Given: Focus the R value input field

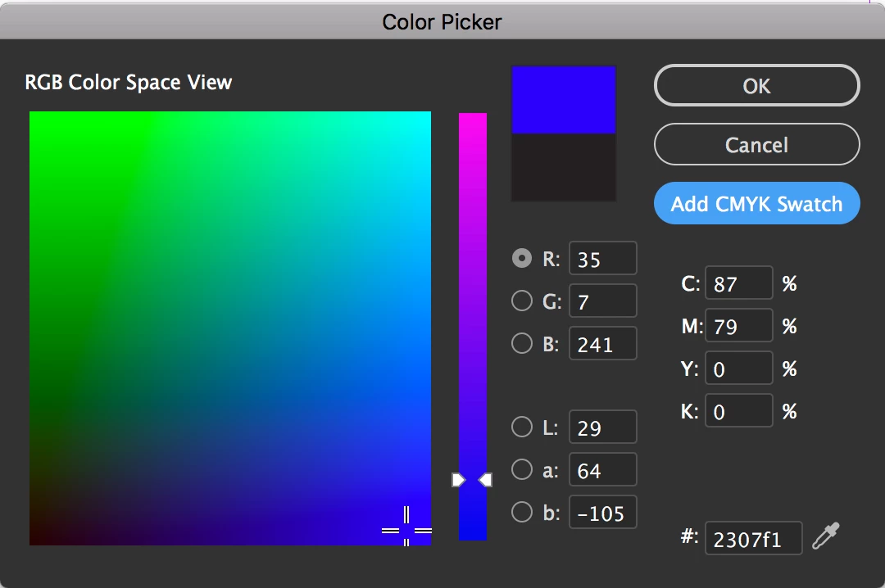Looking at the screenshot, I should (x=602, y=260).
